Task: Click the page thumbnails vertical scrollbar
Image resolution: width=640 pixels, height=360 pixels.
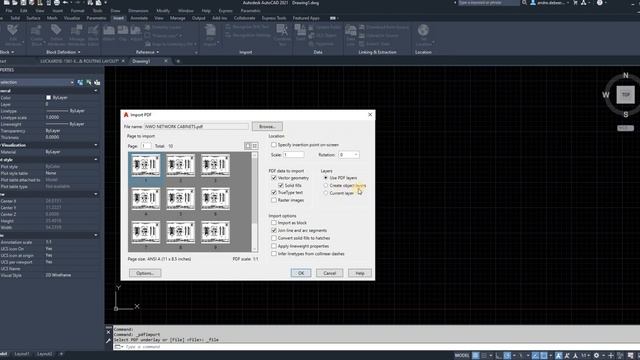Action: (x=255, y=202)
